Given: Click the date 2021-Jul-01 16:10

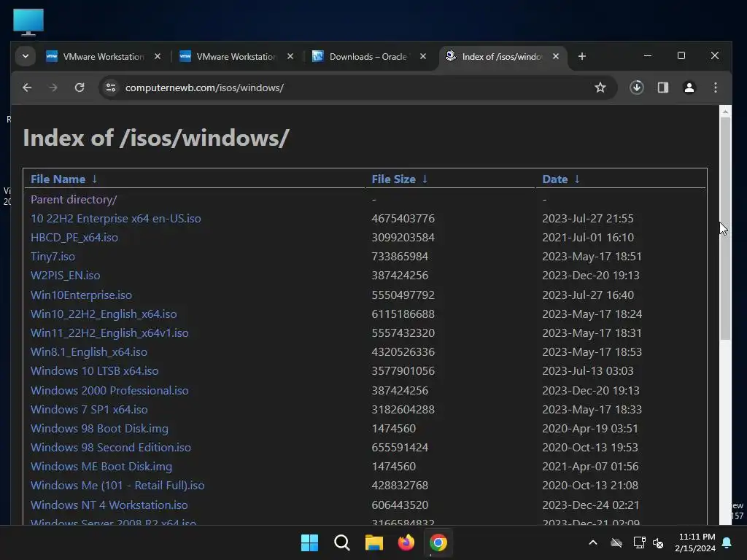Looking at the screenshot, I should 588,238.
